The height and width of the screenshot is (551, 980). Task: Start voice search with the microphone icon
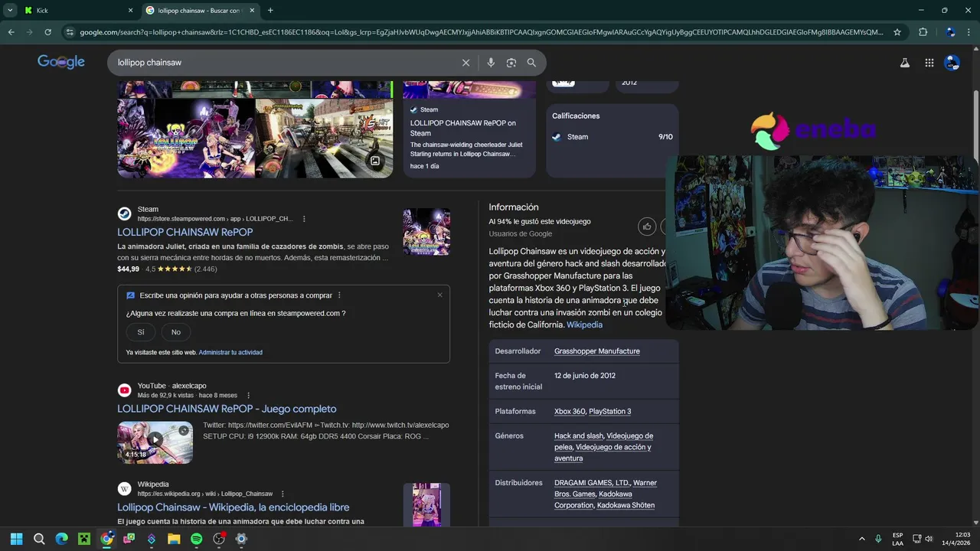[x=491, y=63]
